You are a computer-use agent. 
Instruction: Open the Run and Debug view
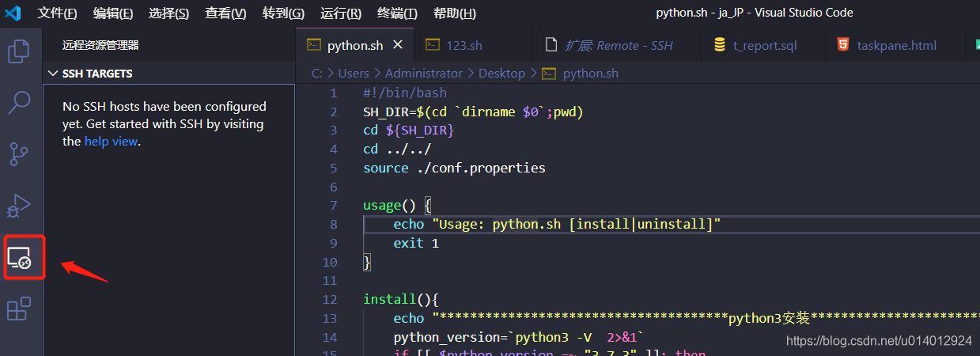(19, 205)
